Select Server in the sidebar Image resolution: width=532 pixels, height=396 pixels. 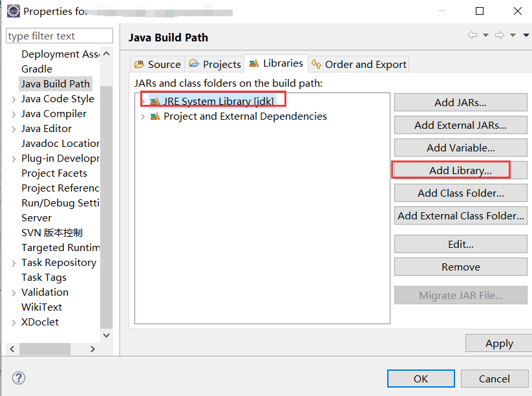click(x=36, y=217)
